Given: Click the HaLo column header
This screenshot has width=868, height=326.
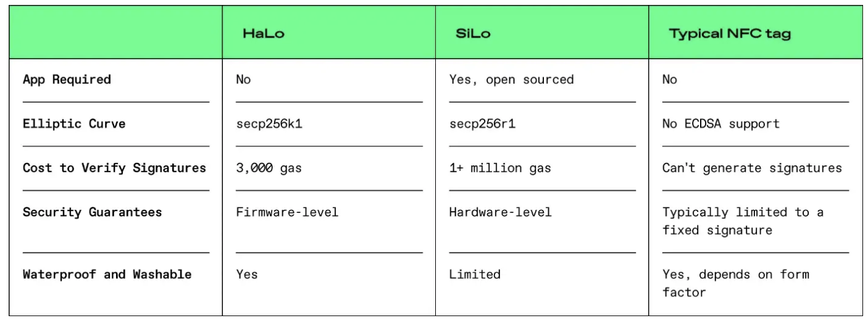Looking at the screenshot, I should coord(264,34).
